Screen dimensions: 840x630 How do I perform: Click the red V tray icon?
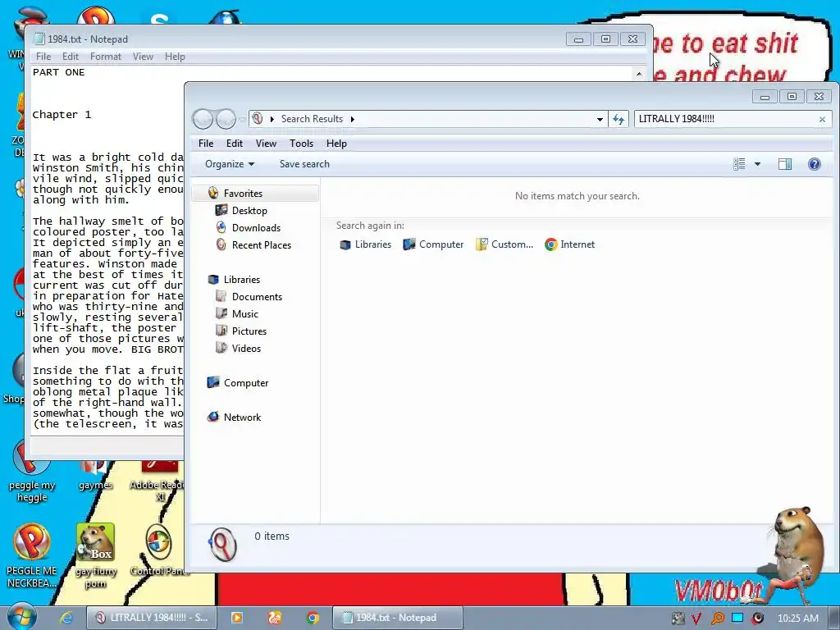[696, 619]
